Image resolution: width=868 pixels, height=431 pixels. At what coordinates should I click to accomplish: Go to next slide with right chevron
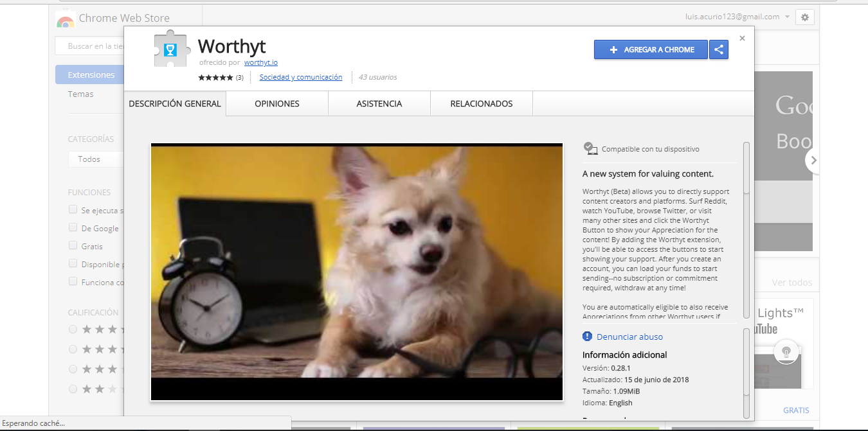(813, 161)
